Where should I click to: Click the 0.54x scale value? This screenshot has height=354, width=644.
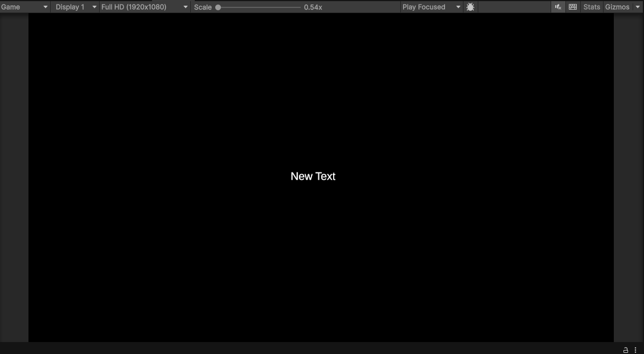click(x=313, y=7)
